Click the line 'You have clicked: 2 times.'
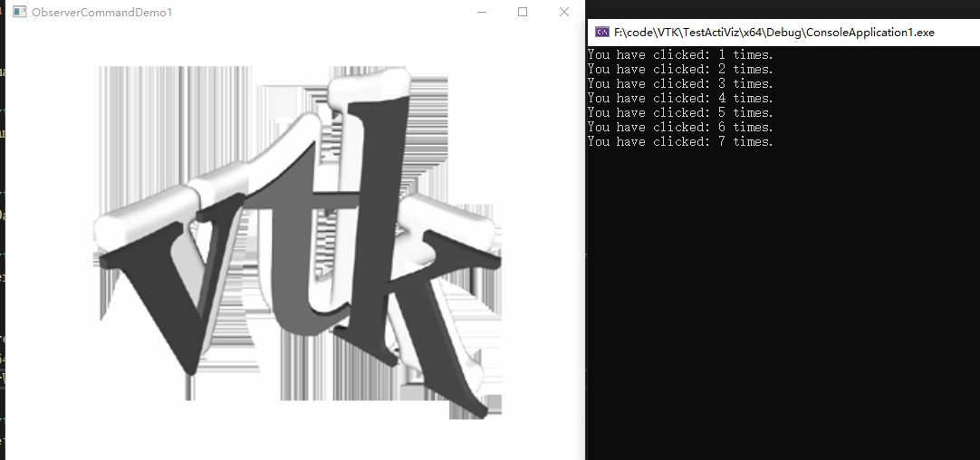 pyautogui.click(x=680, y=70)
